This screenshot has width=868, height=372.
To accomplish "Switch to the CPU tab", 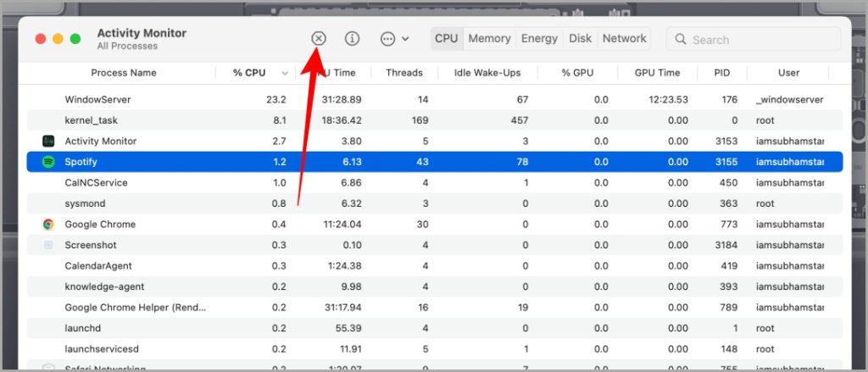I will point(446,38).
